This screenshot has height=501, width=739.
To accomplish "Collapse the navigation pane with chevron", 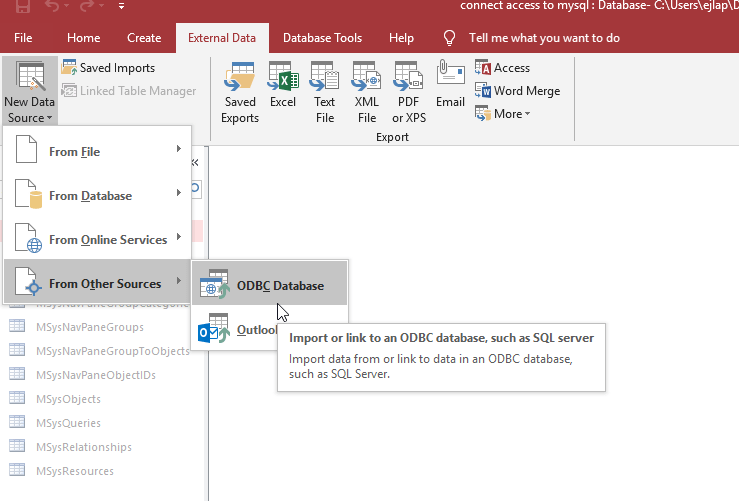I will point(195,163).
